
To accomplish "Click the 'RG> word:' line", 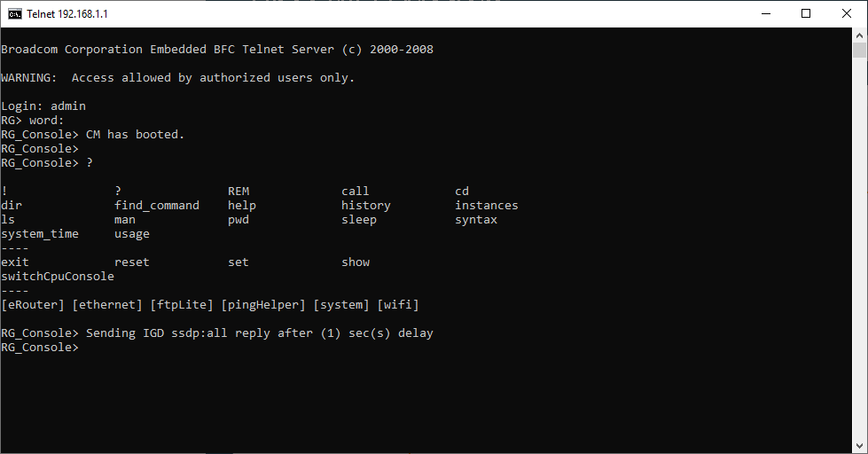I will click(x=33, y=120).
